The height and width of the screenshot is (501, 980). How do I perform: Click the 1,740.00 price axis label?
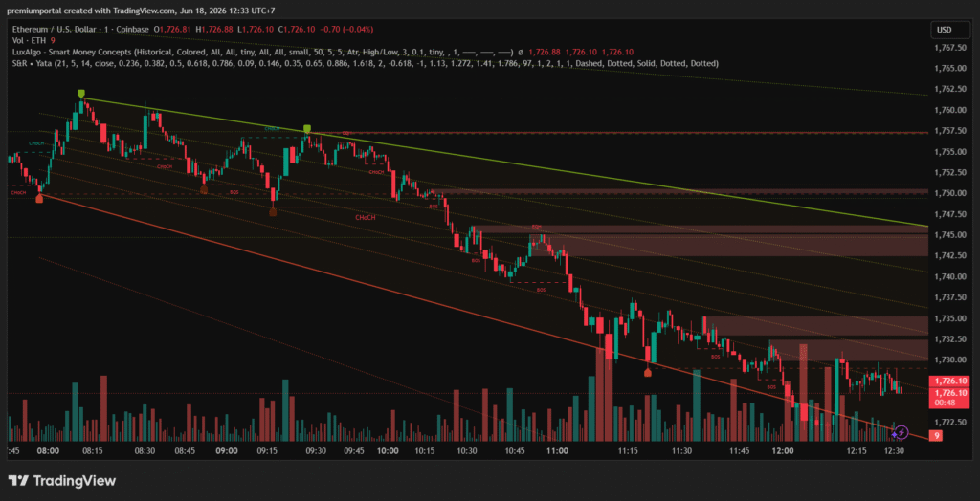pos(950,276)
